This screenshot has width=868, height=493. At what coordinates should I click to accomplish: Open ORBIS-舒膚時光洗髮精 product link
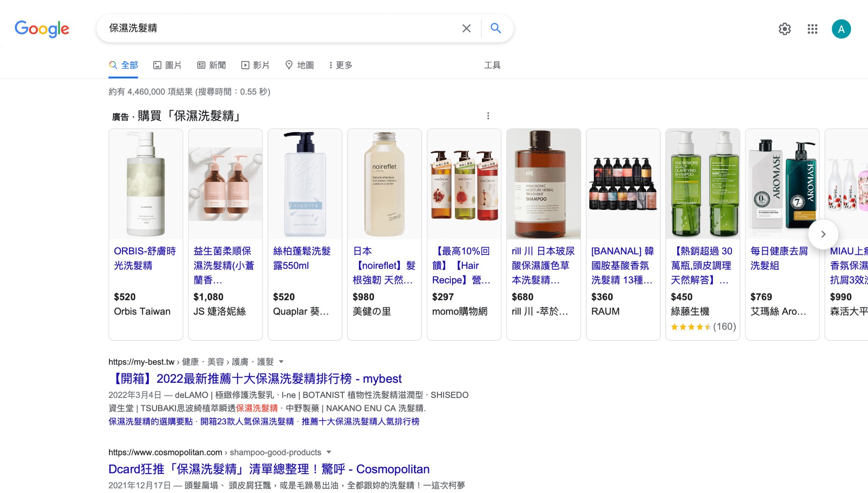tap(145, 259)
